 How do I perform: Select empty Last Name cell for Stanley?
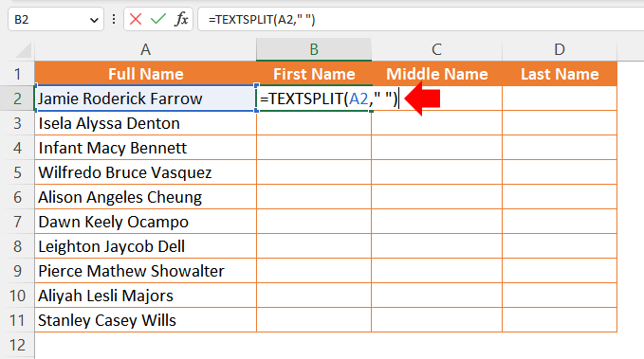point(560,320)
